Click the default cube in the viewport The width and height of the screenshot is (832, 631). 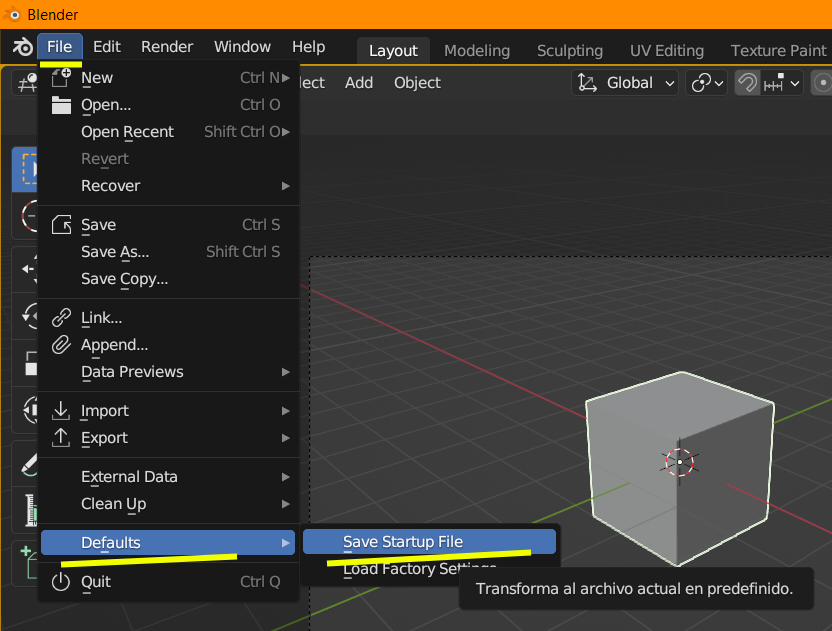pyautogui.click(x=679, y=469)
